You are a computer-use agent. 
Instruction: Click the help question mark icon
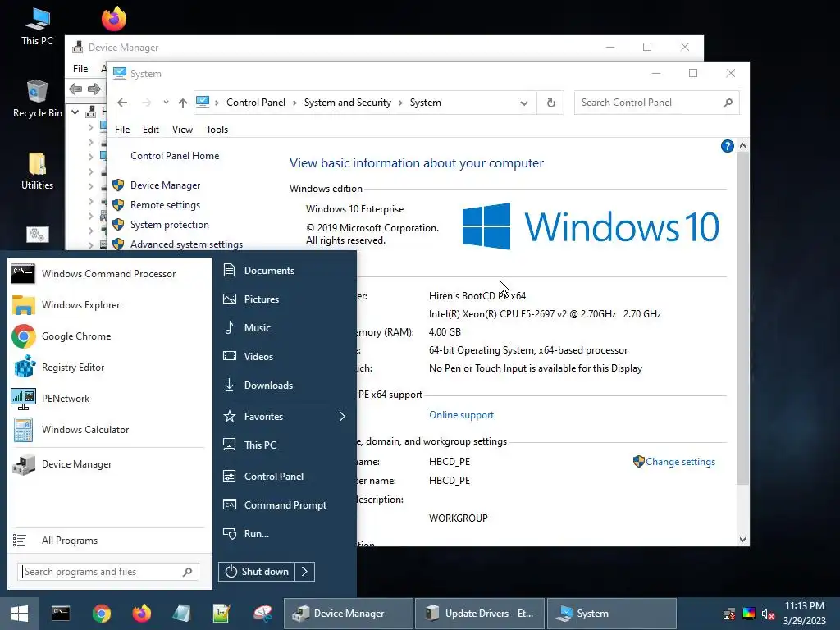[727, 146]
